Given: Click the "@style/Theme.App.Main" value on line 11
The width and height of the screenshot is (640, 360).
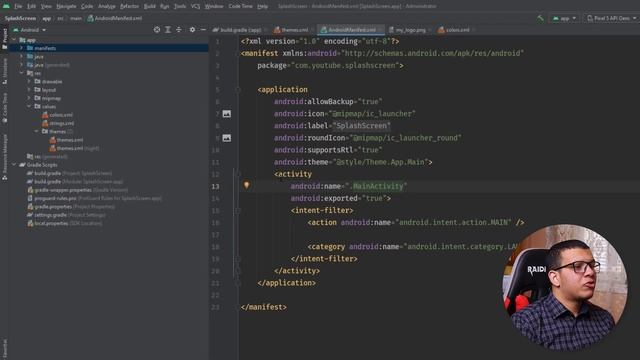Looking at the screenshot, I should [x=380, y=162].
